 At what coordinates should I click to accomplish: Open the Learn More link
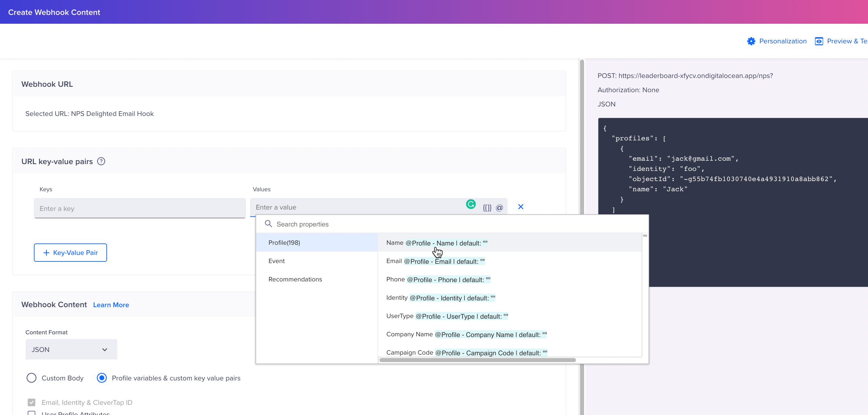pos(111,305)
